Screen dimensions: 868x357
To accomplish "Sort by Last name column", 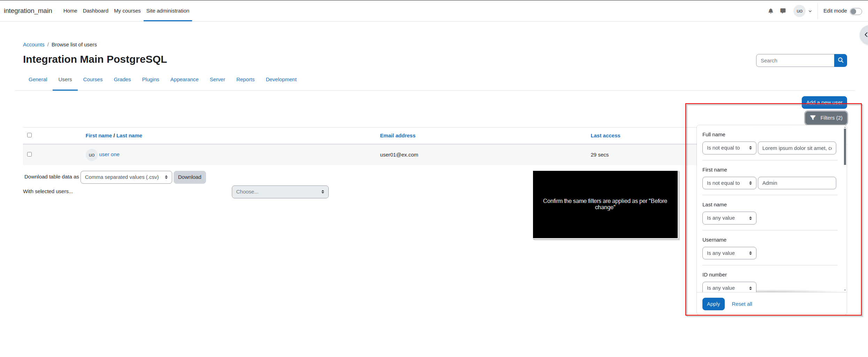I will [x=129, y=136].
